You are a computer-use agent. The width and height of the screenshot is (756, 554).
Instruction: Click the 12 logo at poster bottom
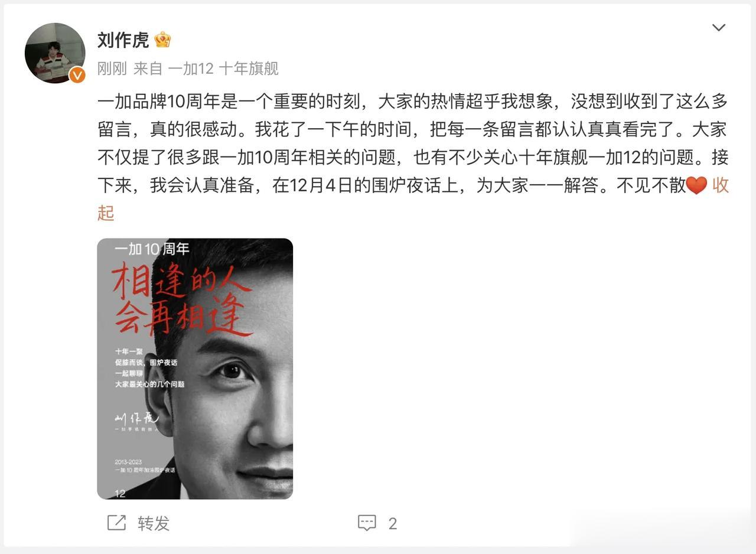pyautogui.click(x=120, y=493)
